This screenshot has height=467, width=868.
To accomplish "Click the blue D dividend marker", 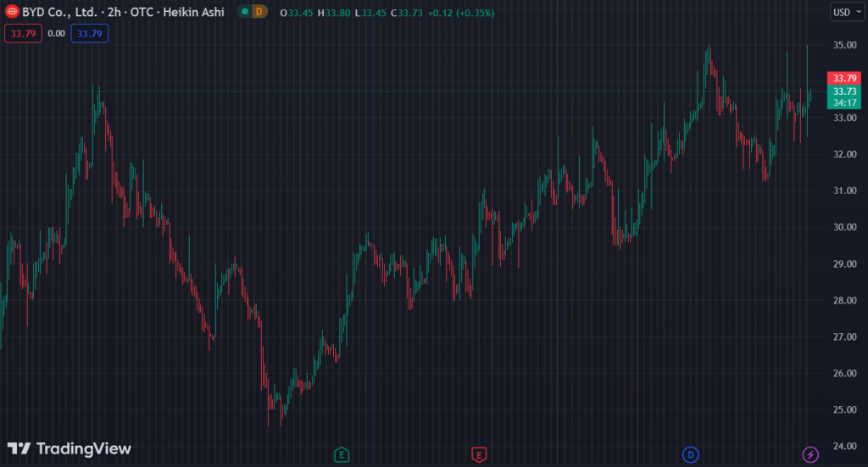I will [690, 455].
